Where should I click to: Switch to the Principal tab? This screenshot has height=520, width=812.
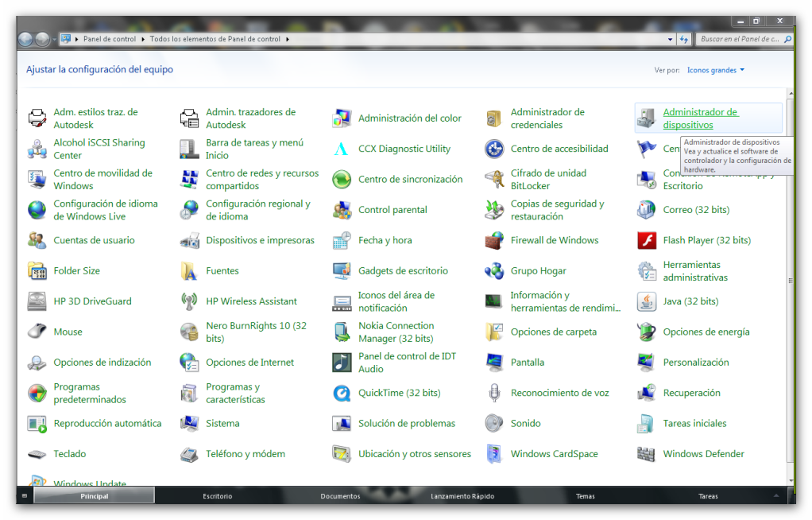click(95, 496)
